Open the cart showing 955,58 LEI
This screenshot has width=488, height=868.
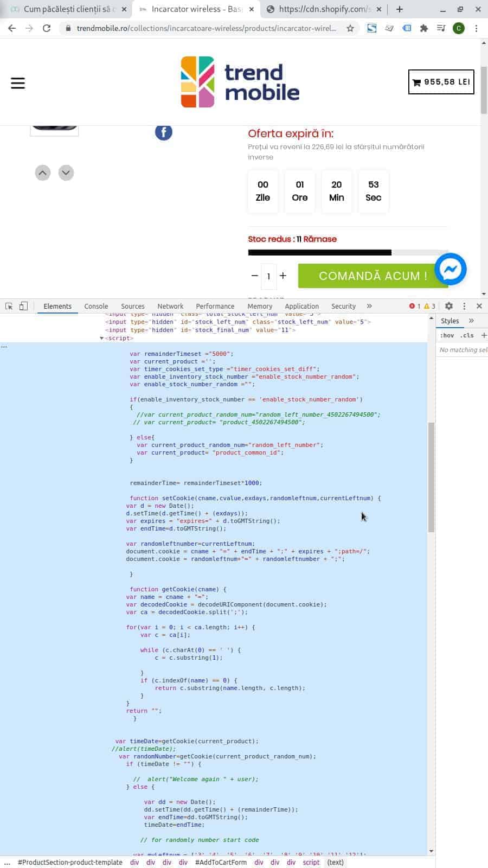(441, 82)
